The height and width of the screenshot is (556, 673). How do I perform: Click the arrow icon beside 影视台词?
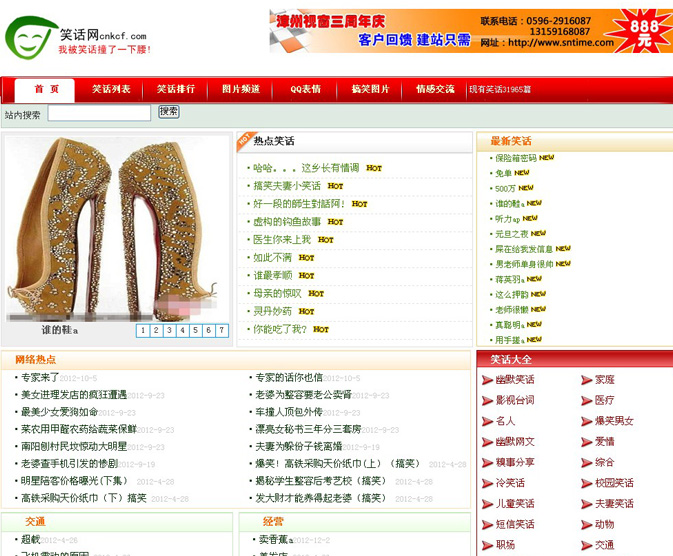(x=486, y=400)
